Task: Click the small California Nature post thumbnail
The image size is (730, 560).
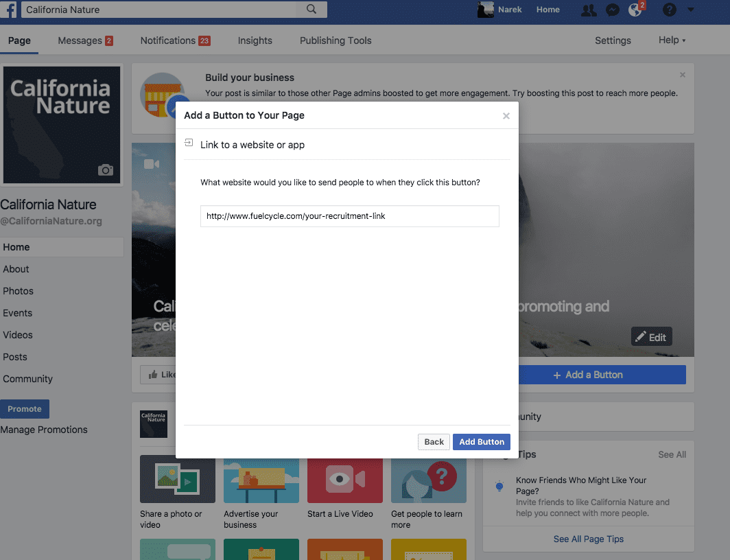Action: 154,423
